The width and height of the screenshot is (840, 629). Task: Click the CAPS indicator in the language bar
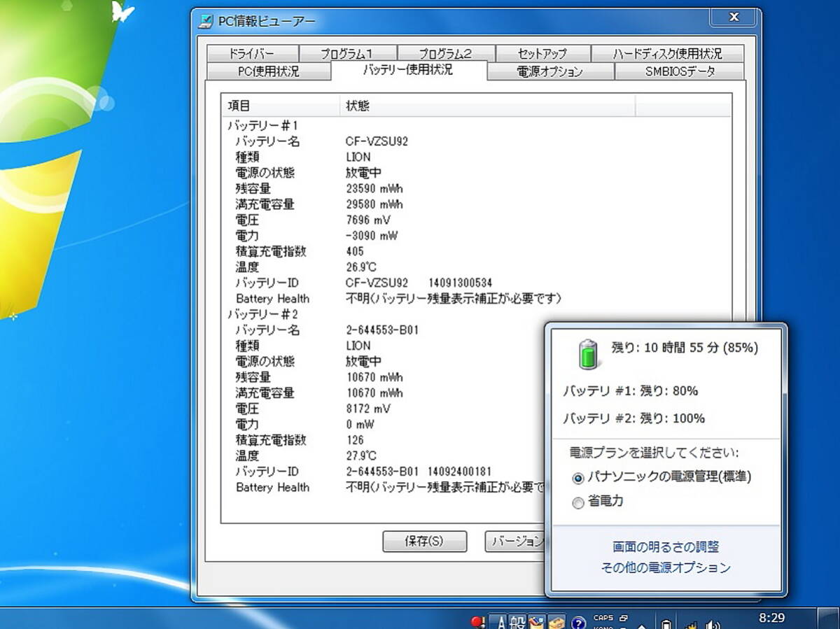(x=603, y=618)
